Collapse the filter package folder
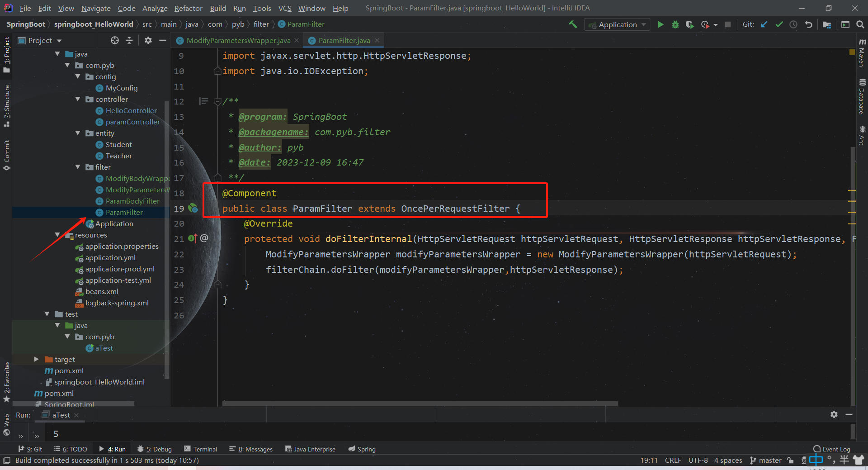Image resolution: width=868 pixels, height=470 pixels. [78, 167]
